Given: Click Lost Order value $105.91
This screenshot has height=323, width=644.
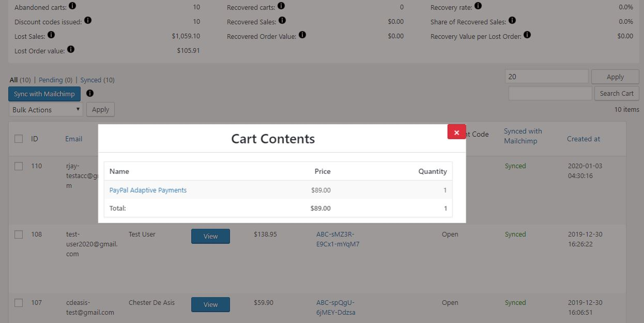Looking at the screenshot, I should 188,51.
